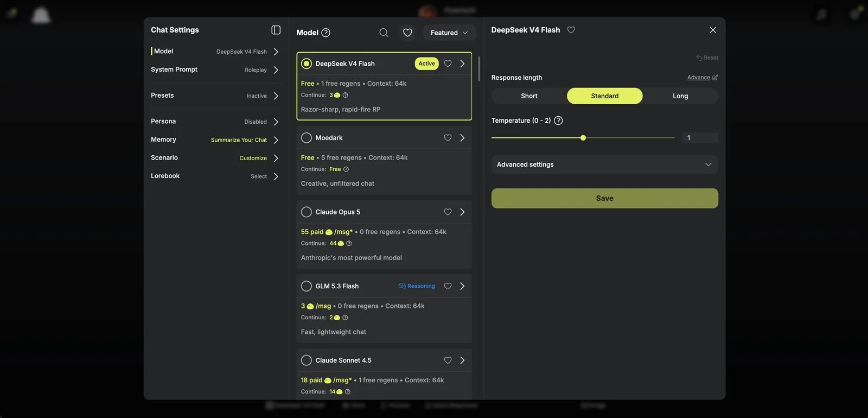This screenshot has height=418, width=868.
Task: Select the Moedark radio button
Action: (x=307, y=138)
